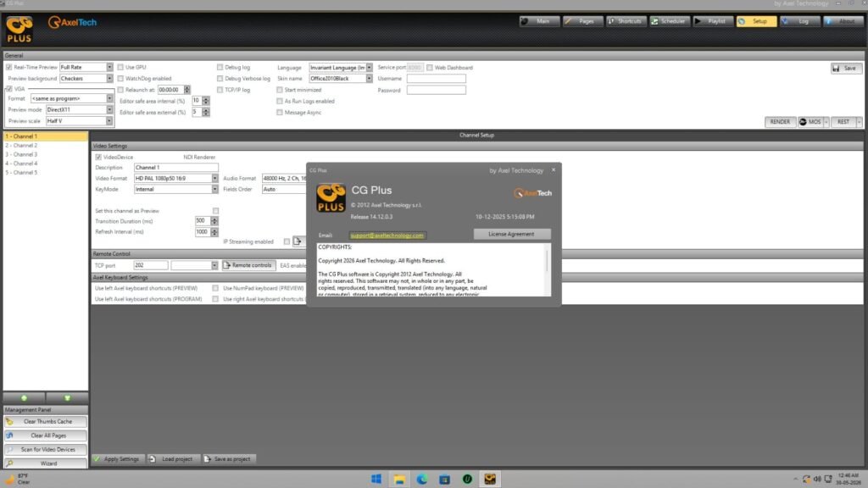Select 4 - Channel 4 in list
Viewport: 868px width, 488px height.
46,164
